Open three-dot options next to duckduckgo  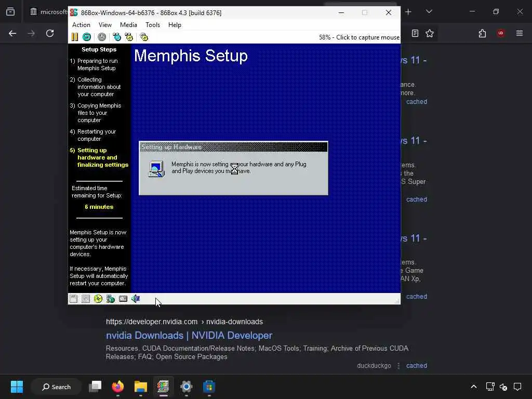[398, 365]
